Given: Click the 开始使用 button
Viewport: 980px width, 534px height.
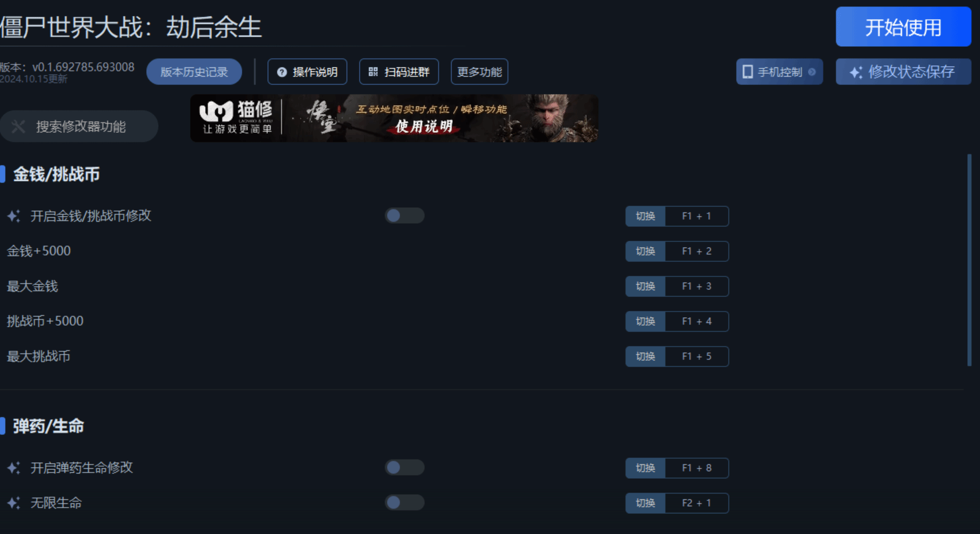Looking at the screenshot, I should click(x=903, y=27).
